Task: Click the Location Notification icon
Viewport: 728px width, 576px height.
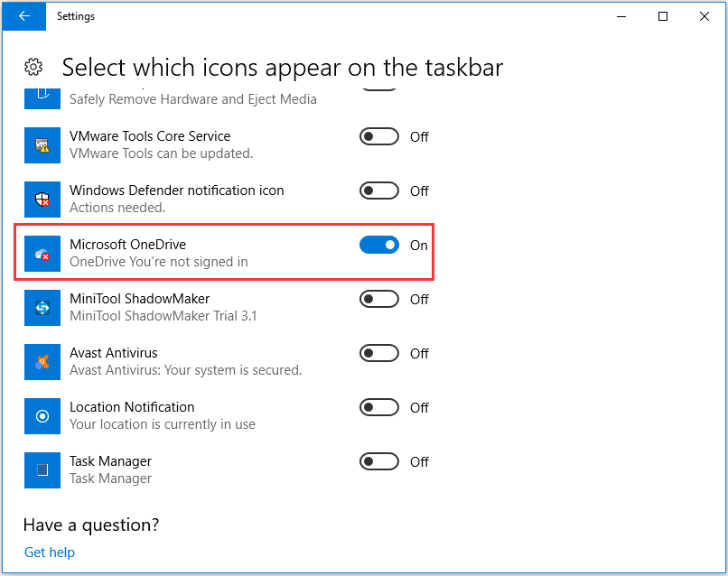Action: 42,416
